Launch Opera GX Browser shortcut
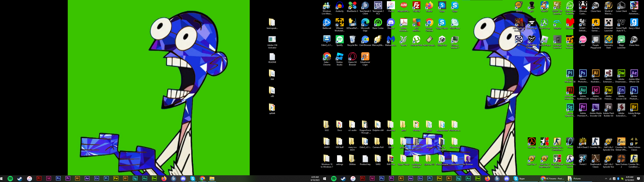644x182 pixels. point(352,59)
